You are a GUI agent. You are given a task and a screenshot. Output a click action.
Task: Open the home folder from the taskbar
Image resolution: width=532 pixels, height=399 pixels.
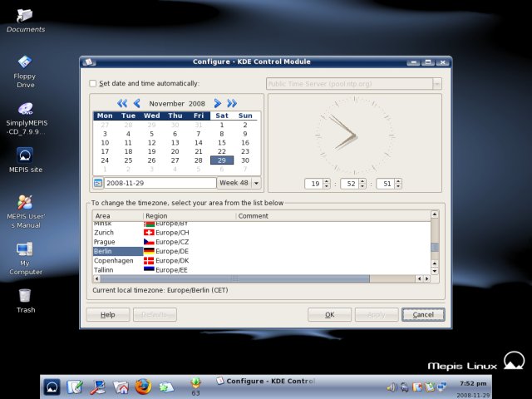click(121, 387)
